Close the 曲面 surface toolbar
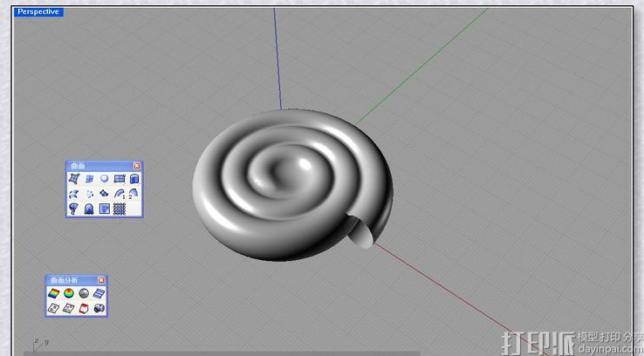644x356 pixels. coord(137,166)
